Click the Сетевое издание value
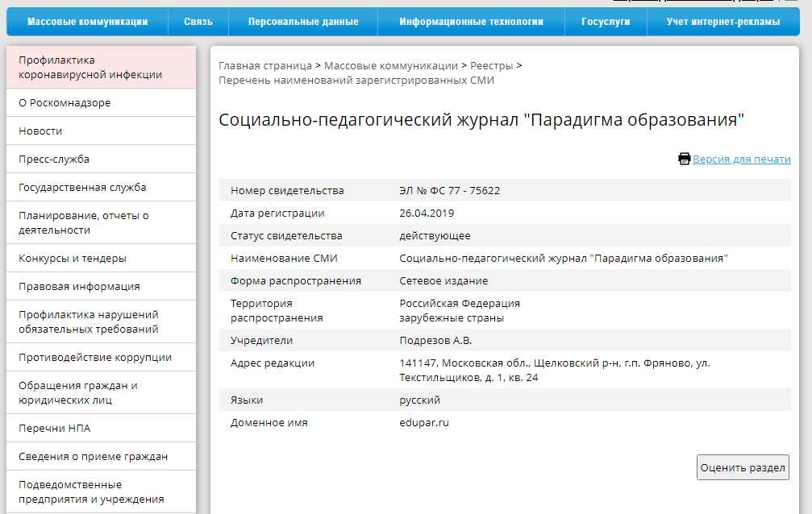The image size is (812, 514). 443,280
